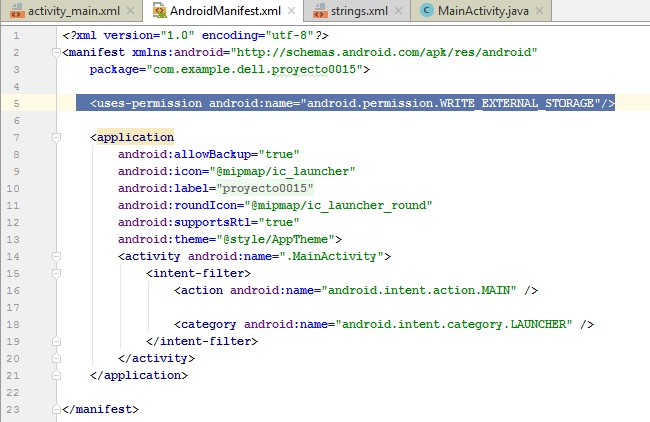Collapse the application tag at line 7

pos(56,138)
